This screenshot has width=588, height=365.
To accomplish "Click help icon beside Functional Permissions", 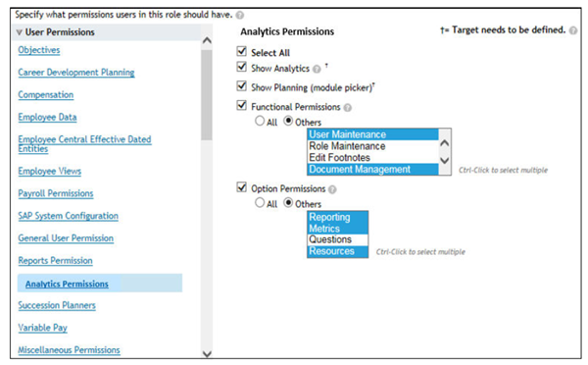I will click(x=348, y=108).
